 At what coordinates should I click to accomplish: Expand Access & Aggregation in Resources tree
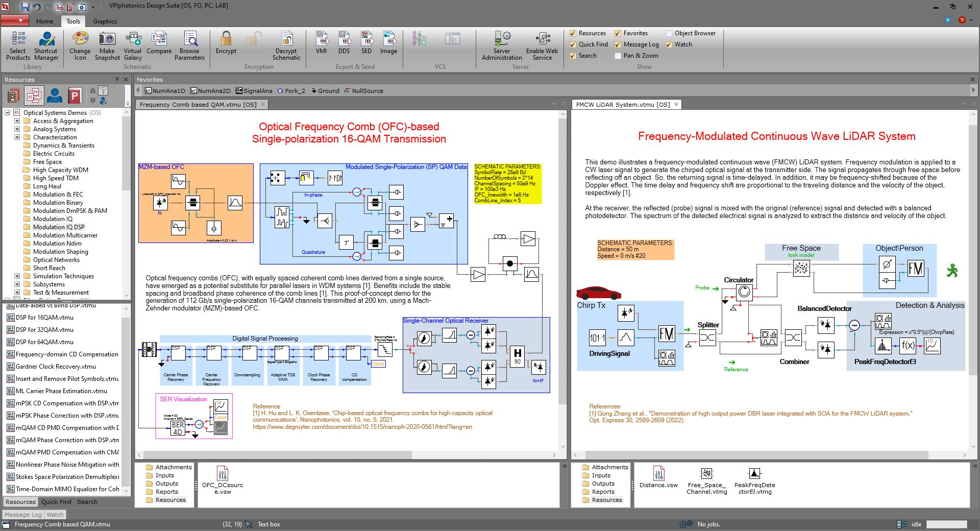pos(17,121)
